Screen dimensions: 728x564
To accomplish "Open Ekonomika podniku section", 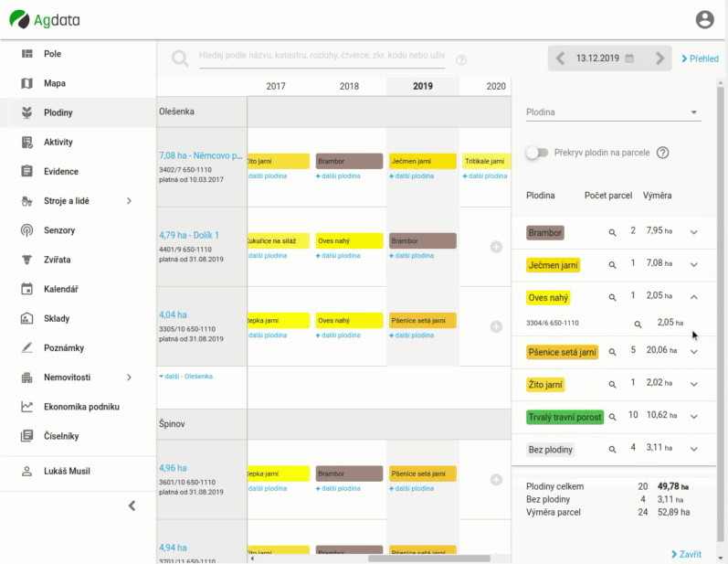I will [x=78, y=407].
